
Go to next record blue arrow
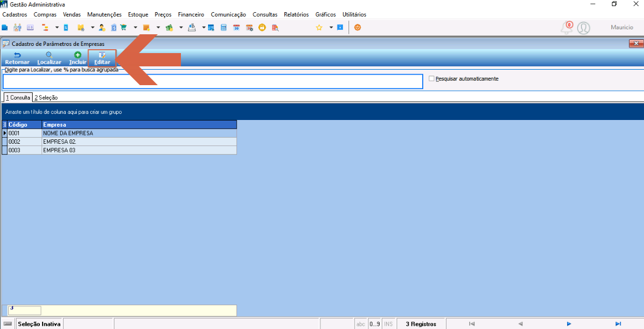pyautogui.click(x=569, y=323)
